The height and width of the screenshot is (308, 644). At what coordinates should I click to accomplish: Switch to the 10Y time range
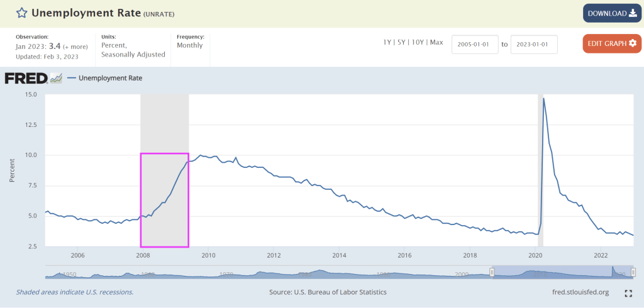417,42
